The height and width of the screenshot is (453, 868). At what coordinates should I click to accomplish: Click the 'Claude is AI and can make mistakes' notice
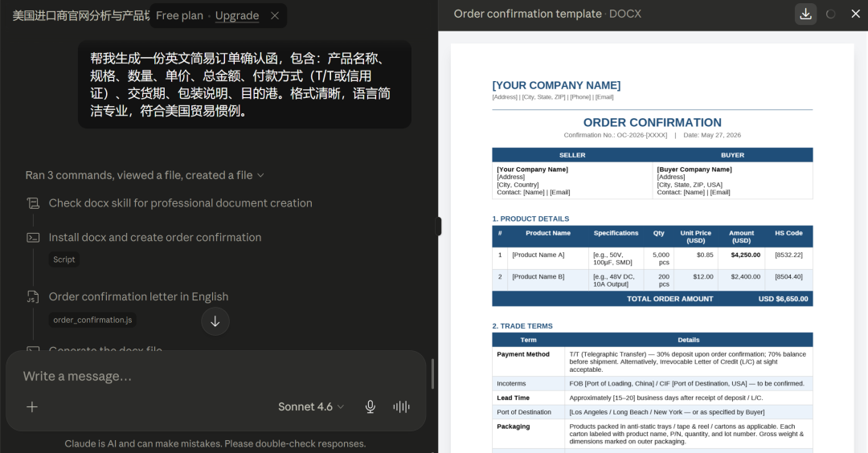pyautogui.click(x=215, y=443)
